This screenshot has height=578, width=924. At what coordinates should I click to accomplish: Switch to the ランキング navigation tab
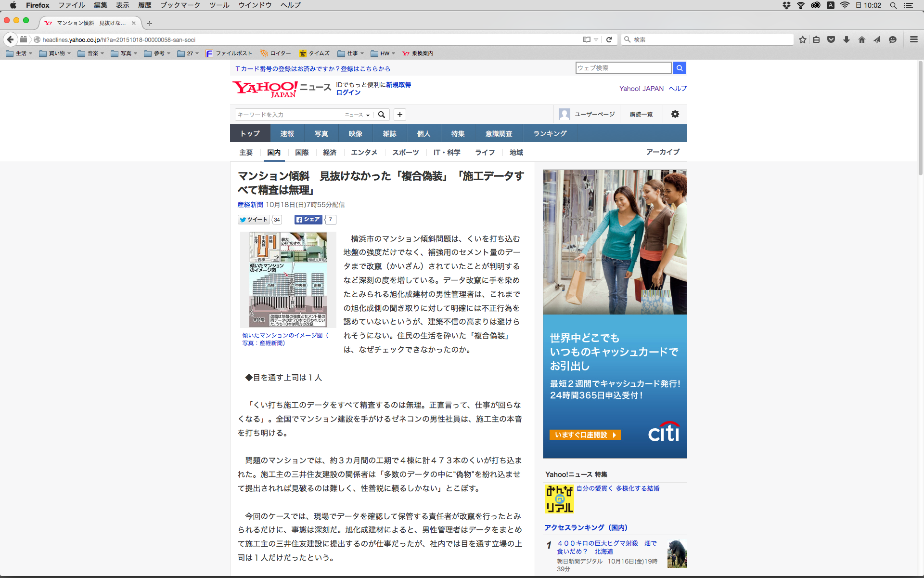click(x=550, y=133)
